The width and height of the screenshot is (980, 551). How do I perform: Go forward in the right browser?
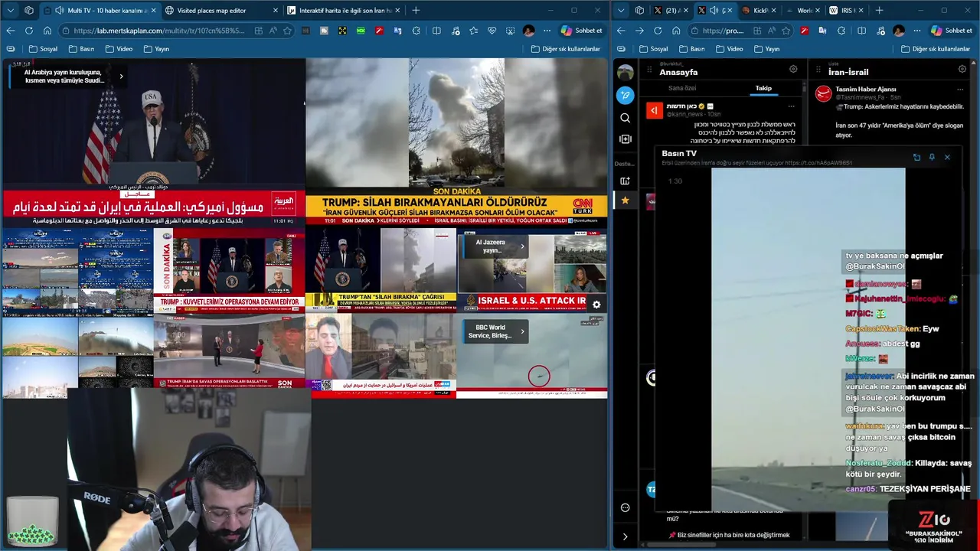point(639,31)
